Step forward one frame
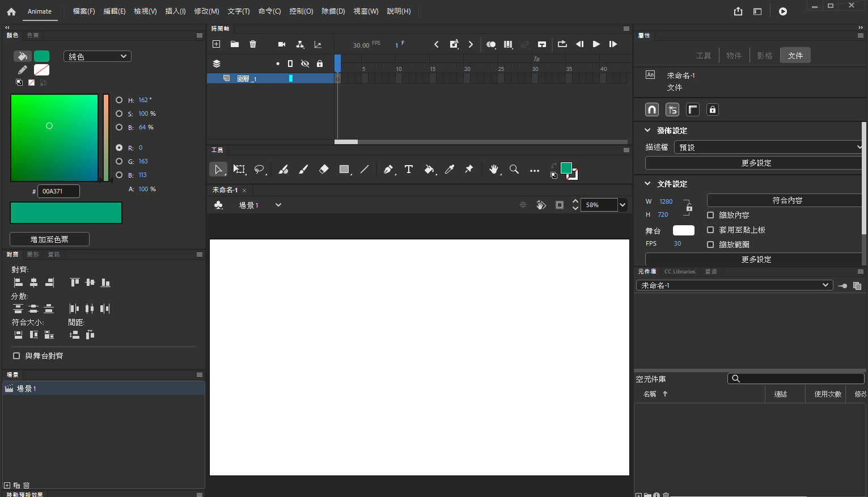 coord(613,44)
